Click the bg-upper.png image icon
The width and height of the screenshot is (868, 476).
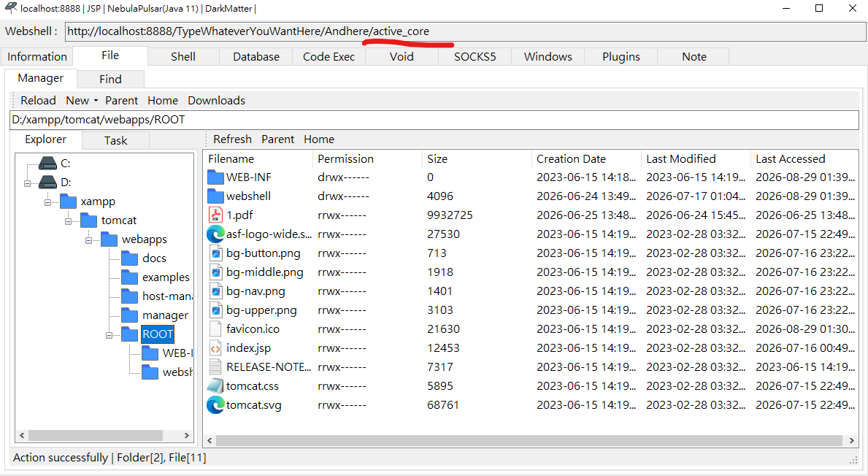point(215,310)
